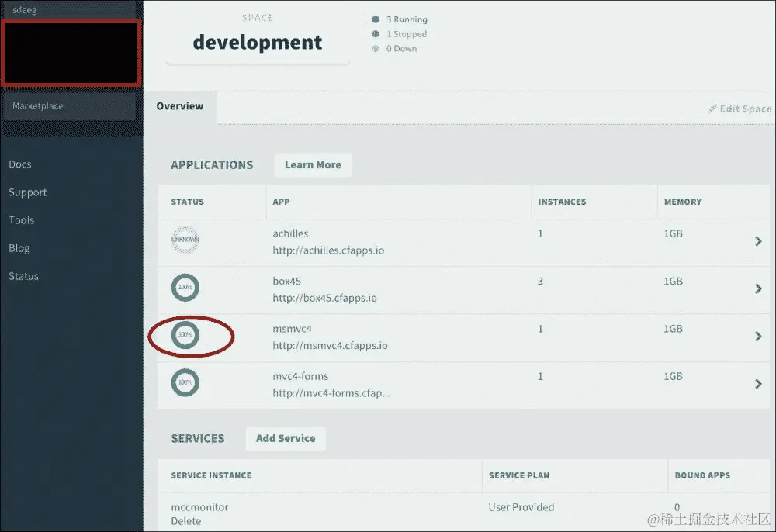Delete the mccmonitor service instance

186,521
